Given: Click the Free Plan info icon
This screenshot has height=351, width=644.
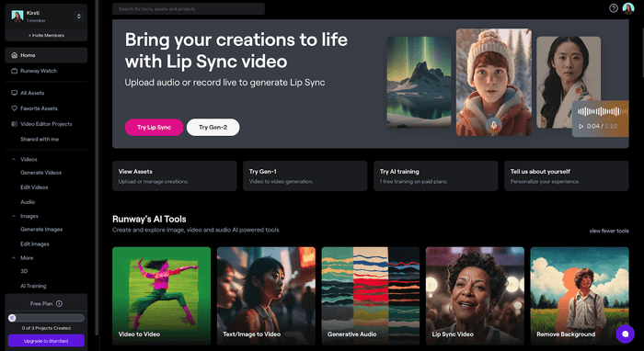Looking at the screenshot, I should 59,304.
